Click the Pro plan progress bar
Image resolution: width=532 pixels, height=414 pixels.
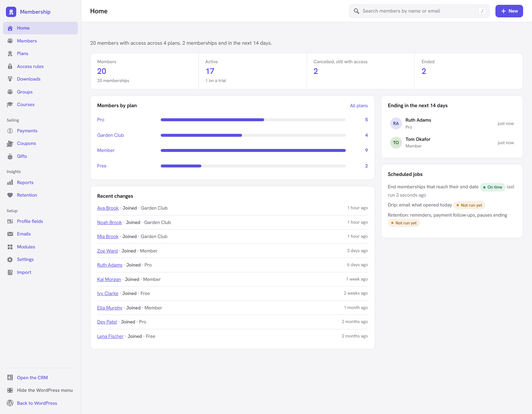point(253,120)
